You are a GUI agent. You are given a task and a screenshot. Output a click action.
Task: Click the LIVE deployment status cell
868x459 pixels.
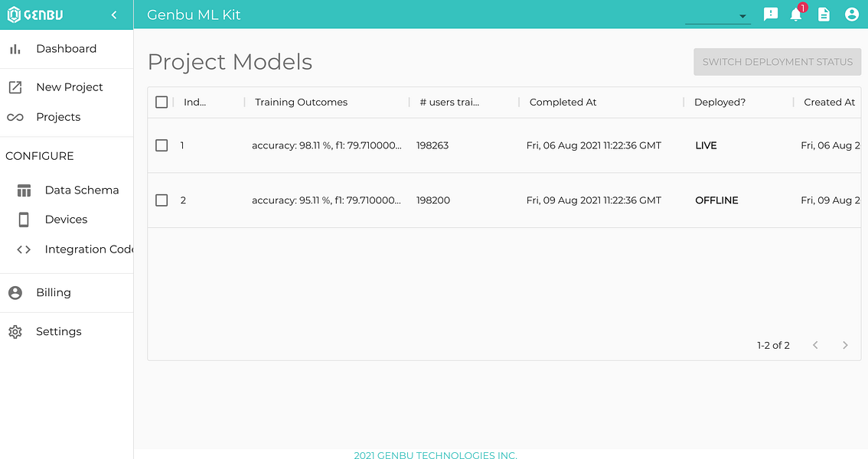point(706,145)
